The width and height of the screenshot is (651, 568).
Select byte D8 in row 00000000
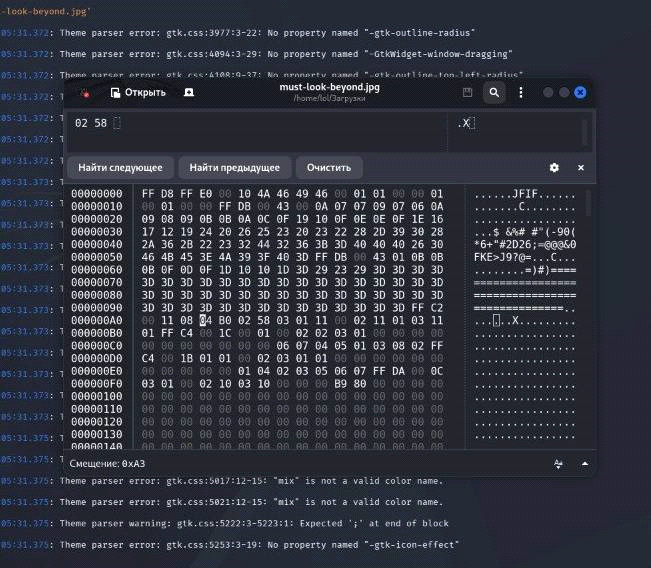[167, 194]
